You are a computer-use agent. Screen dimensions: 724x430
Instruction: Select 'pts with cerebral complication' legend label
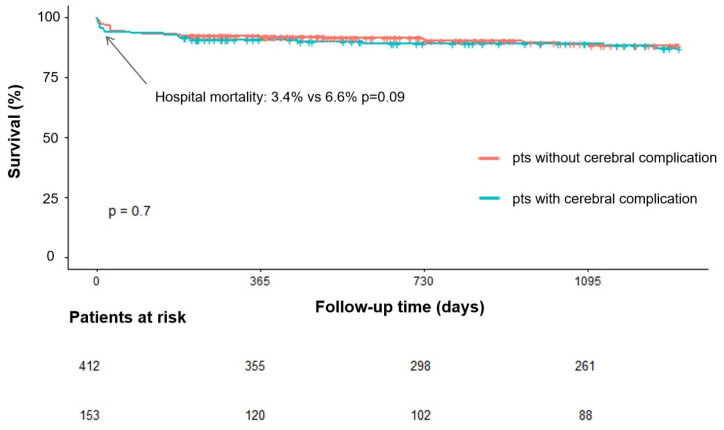click(x=604, y=199)
